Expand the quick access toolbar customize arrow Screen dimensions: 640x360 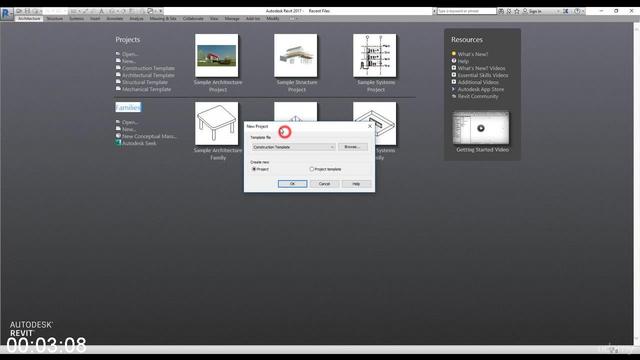[x=161, y=11]
